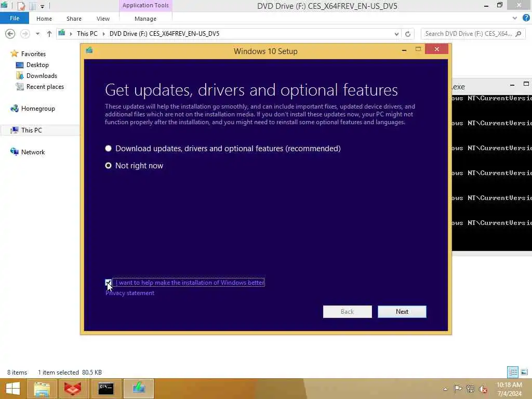The height and width of the screenshot is (399, 532).
Task: Switch to Windows Setup taskbar icon
Action: 139,389
